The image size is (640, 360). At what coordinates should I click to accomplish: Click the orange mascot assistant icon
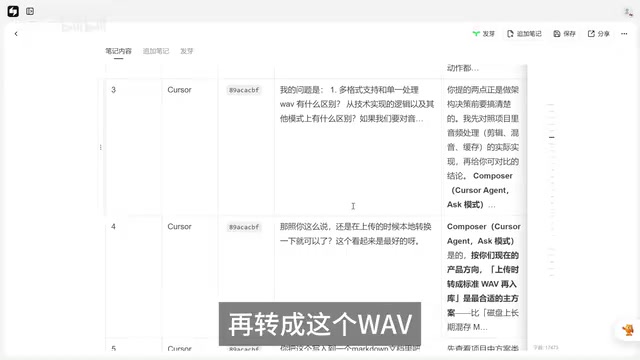click(x=628, y=329)
